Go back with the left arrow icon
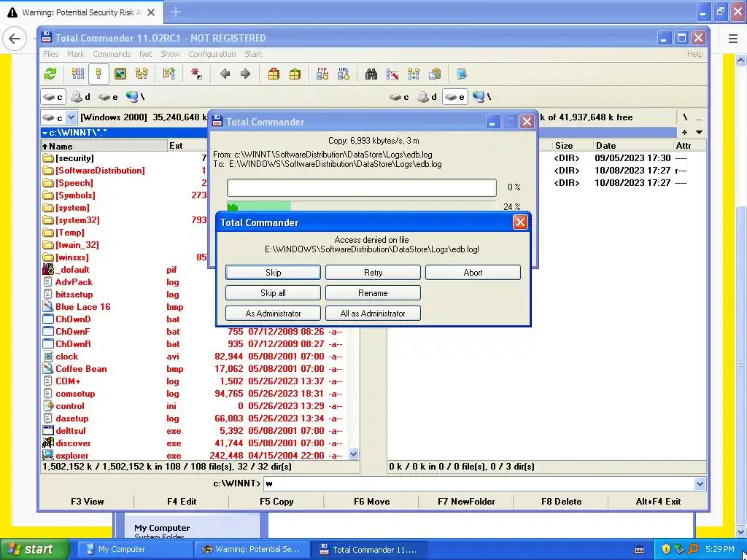 (x=225, y=74)
